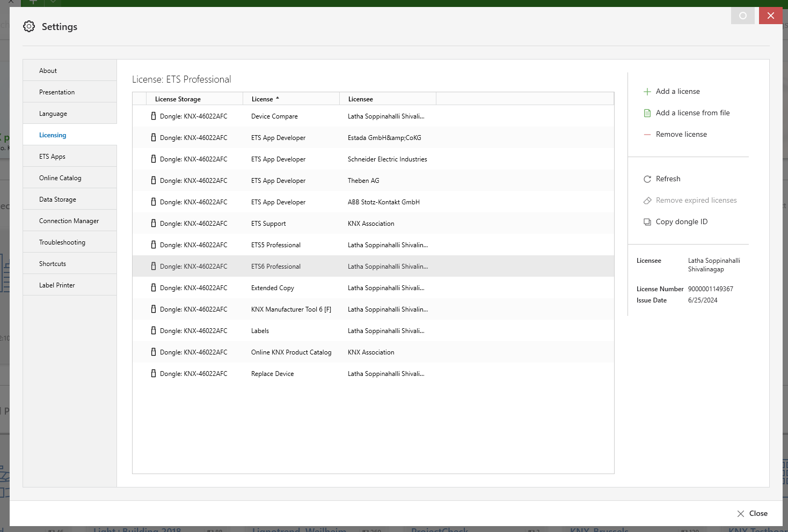This screenshot has height=532, width=788.
Task: Click the ABB Stotz-Kontakt GmbH licensee cell
Action: tap(384, 202)
